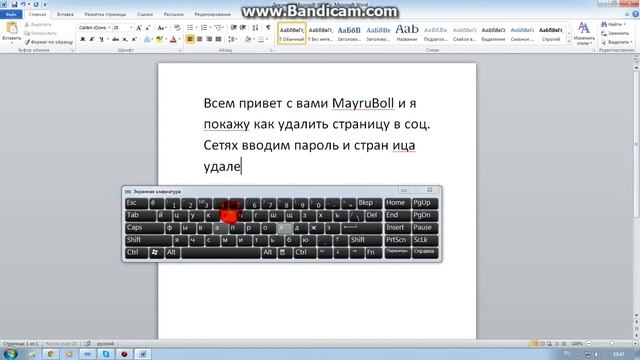Click the red font color button
This screenshot has height=360, width=640.
tap(173, 39)
